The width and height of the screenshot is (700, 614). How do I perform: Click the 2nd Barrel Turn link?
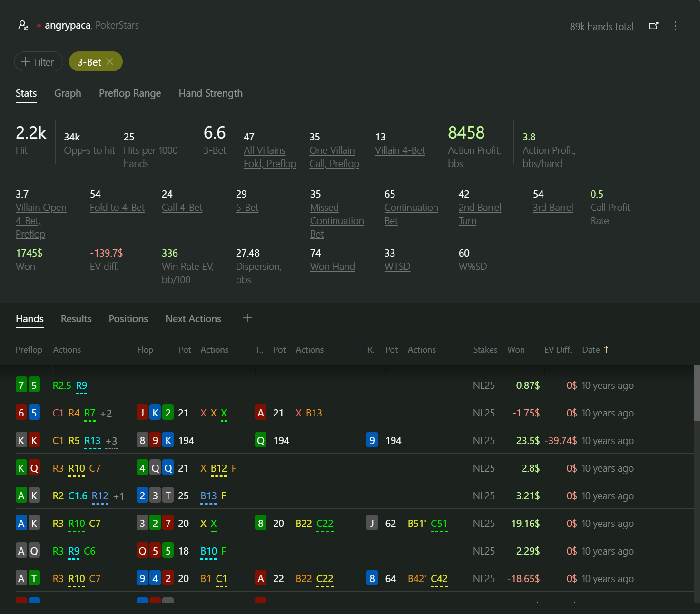pyautogui.click(x=480, y=214)
